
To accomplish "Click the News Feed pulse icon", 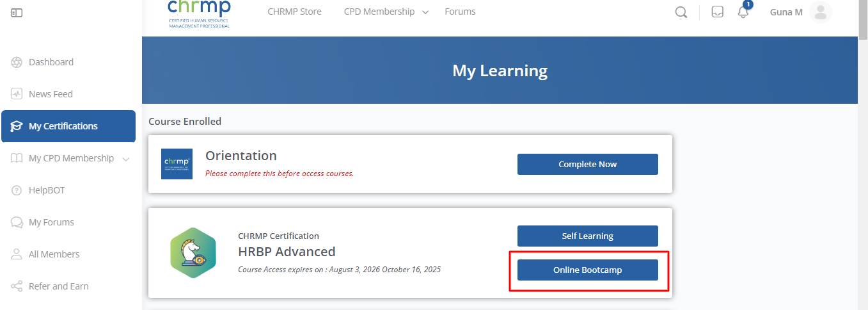I will pos(17,94).
